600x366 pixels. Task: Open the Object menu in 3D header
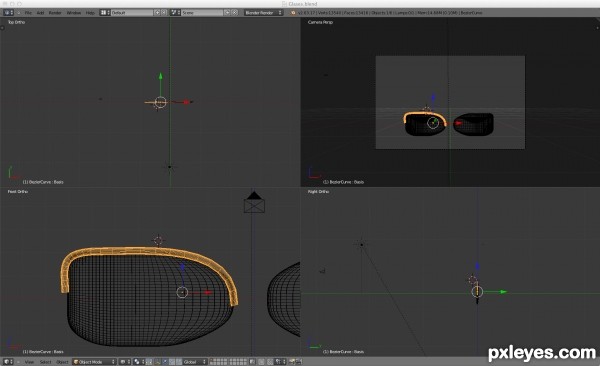click(x=62, y=362)
